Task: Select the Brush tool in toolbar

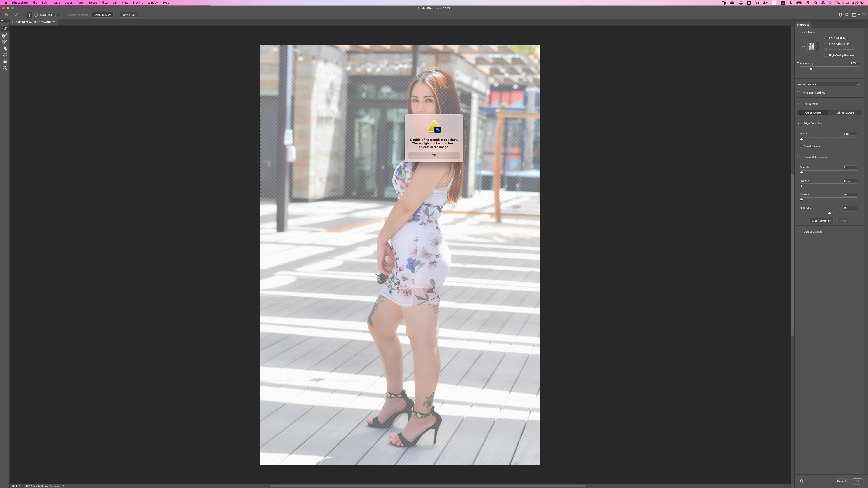Action: (5, 42)
